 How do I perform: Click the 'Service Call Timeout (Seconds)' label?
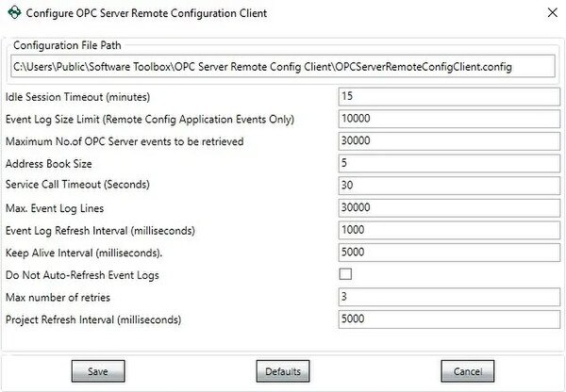click(x=77, y=185)
